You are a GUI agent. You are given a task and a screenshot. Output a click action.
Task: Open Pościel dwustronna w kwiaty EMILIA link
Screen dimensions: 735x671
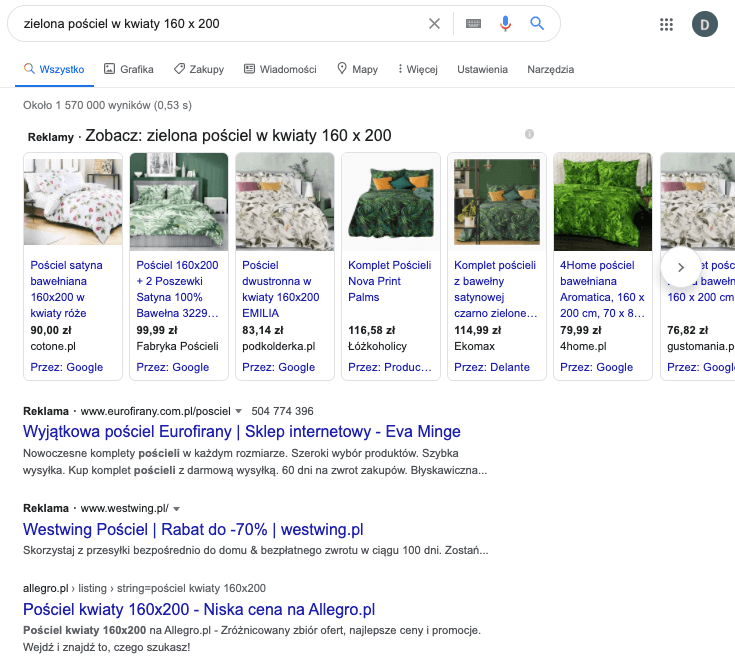click(x=281, y=289)
